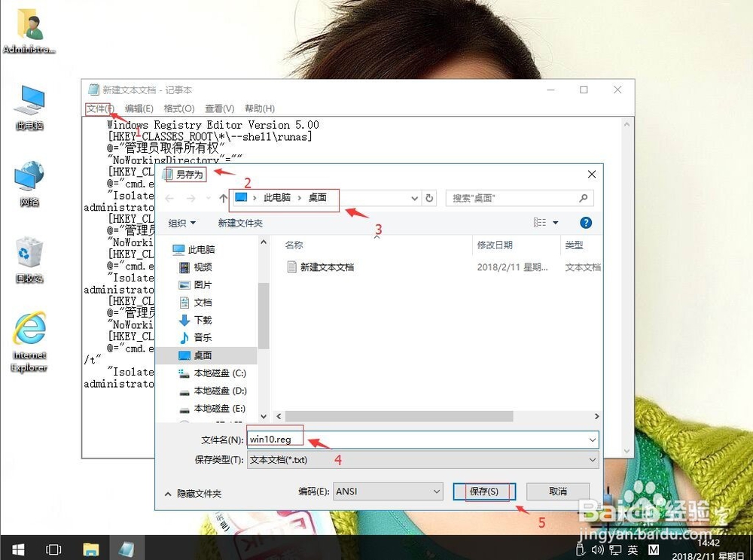Viewport: 753px width, 560px height.
Task: Select 桌面 in the navigation pane
Action: (206, 355)
